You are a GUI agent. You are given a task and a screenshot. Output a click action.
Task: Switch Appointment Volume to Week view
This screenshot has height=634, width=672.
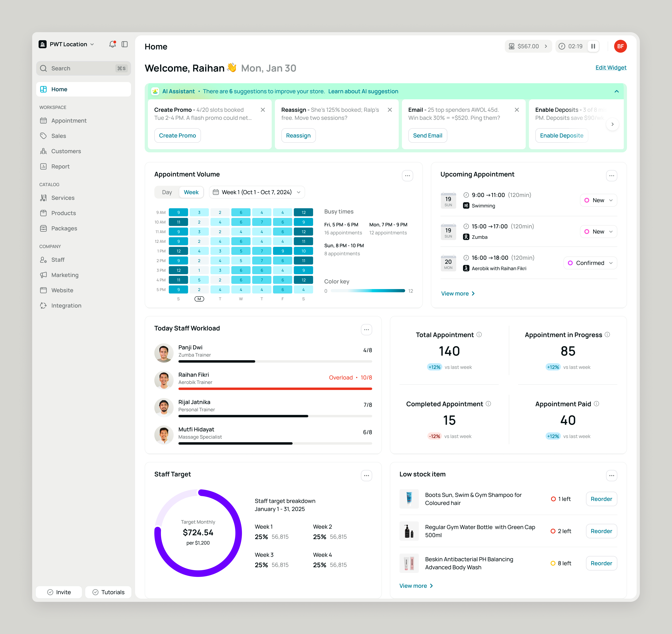click(x=191, y=192)
